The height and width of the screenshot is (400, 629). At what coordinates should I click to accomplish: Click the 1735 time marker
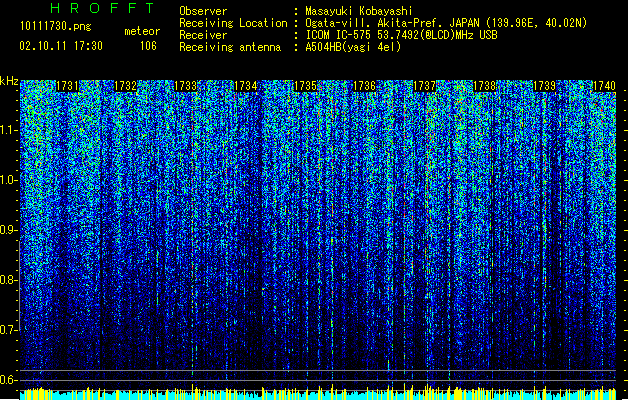(x=305, y=86)
